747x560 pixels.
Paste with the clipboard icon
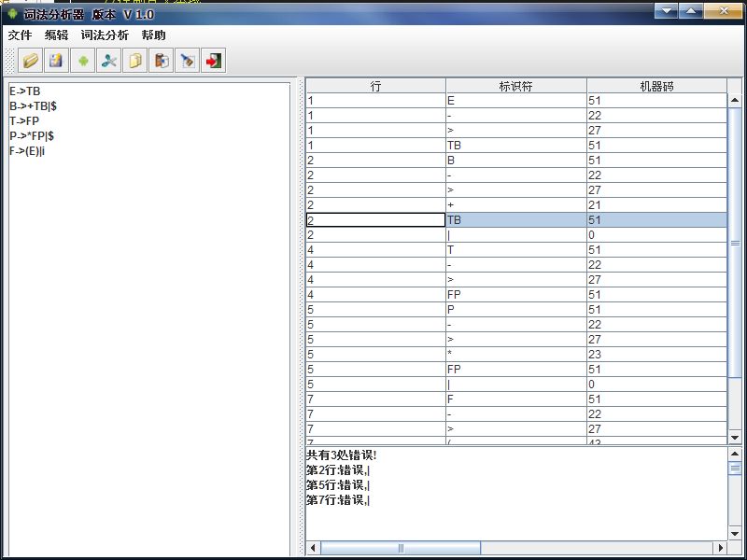point(161,61)
